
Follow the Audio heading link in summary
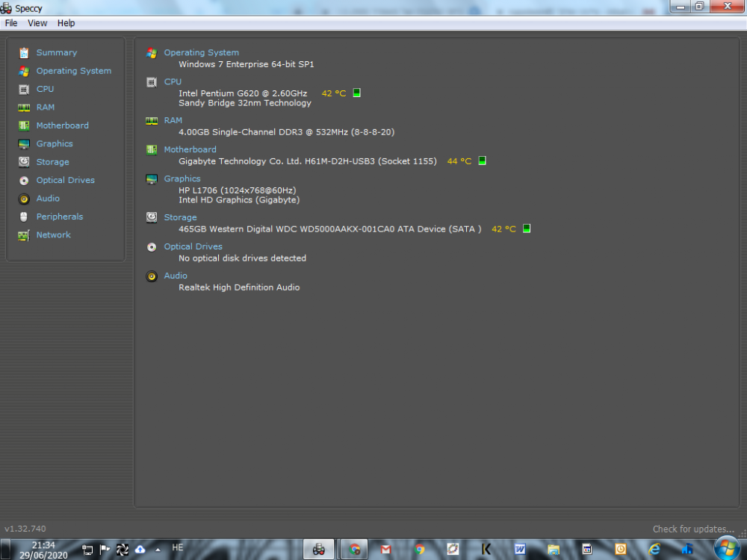point(176,276)
